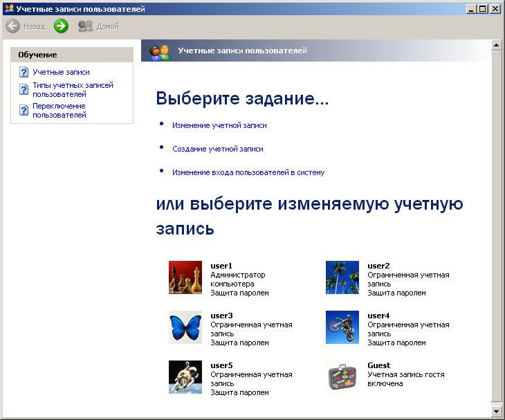Select user3 blue butterfly picture
The image size is (505, 420).
pos(185,327)
